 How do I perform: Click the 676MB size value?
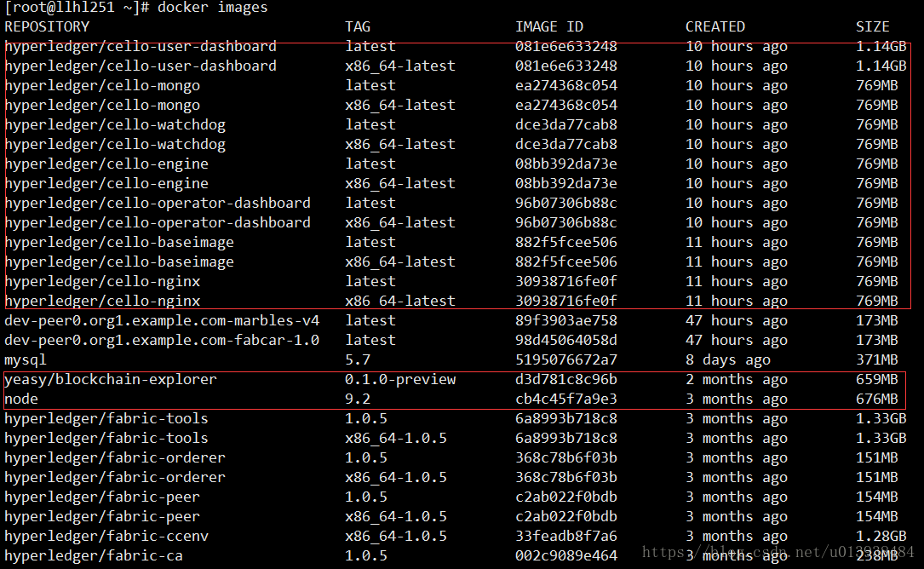(877, 399)
